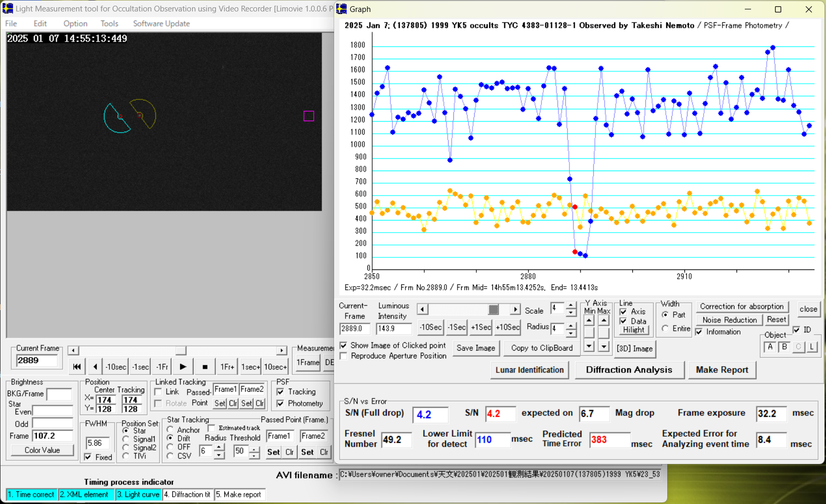This screenshot has width=826, height=504.
Task: Step back using the left triangle button
Action: click(95, 367)
